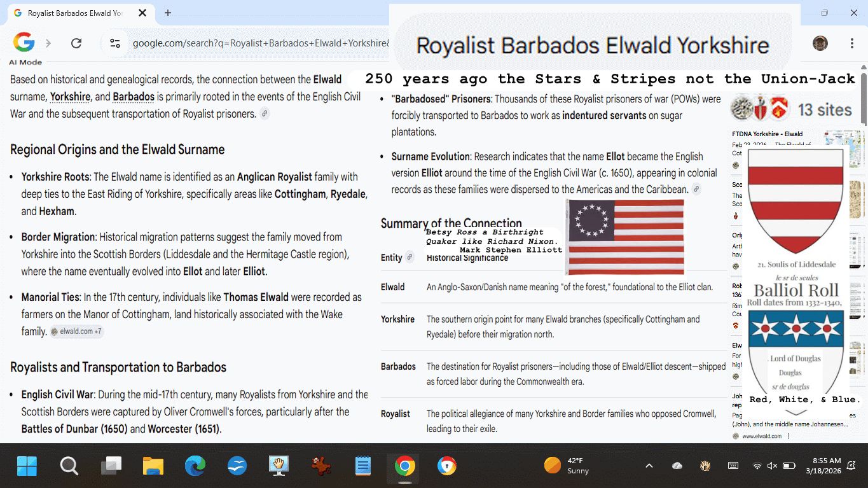Screen dimensions: 868x488
Task: Open the speaker volume icon in system tray
Action: coord(773,466)
